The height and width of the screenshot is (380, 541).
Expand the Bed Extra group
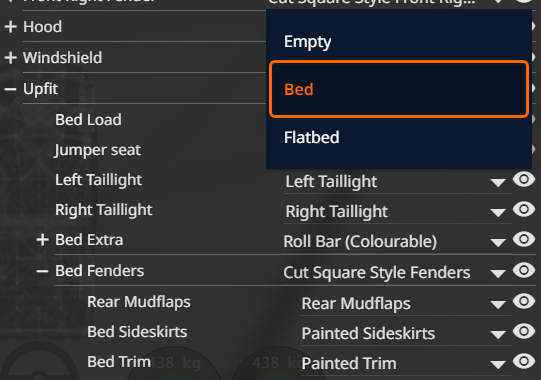[x=42, y=240]
